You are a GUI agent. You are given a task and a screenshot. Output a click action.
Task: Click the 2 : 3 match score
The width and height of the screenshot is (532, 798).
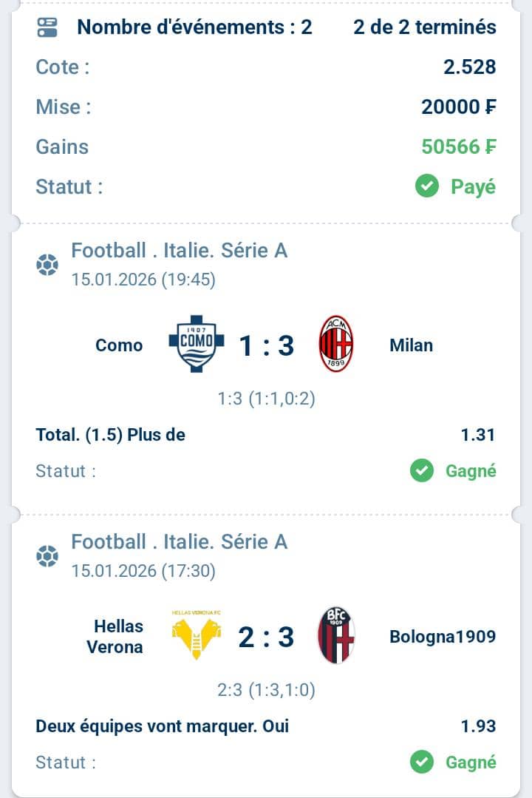pos(266,636)
